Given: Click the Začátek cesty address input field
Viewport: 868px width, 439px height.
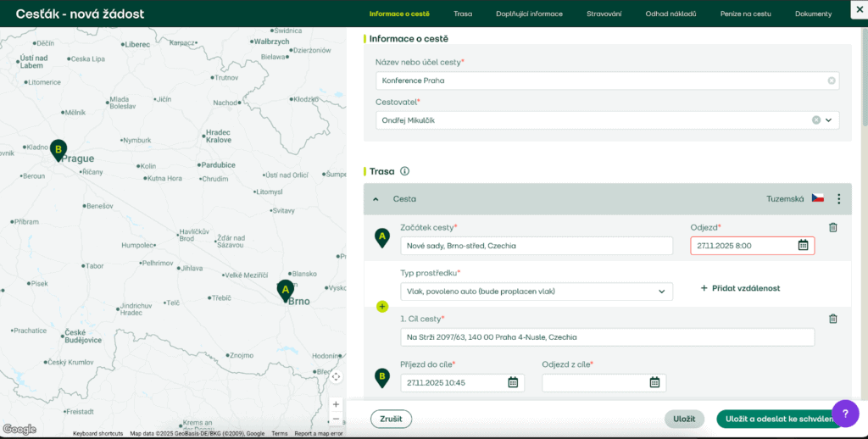Looking at the screenshot, I should [x=536, y=246].
